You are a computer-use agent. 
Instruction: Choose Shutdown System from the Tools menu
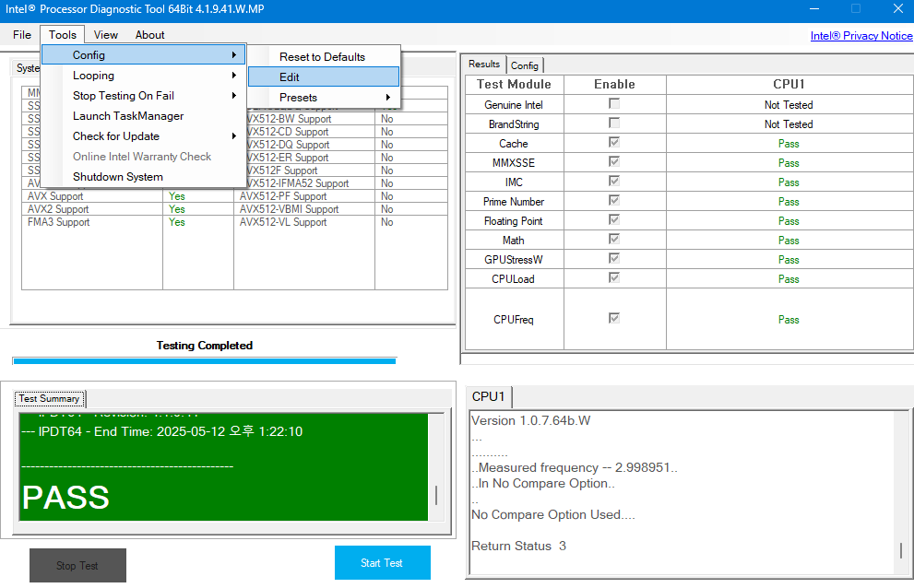pos(144,177)
